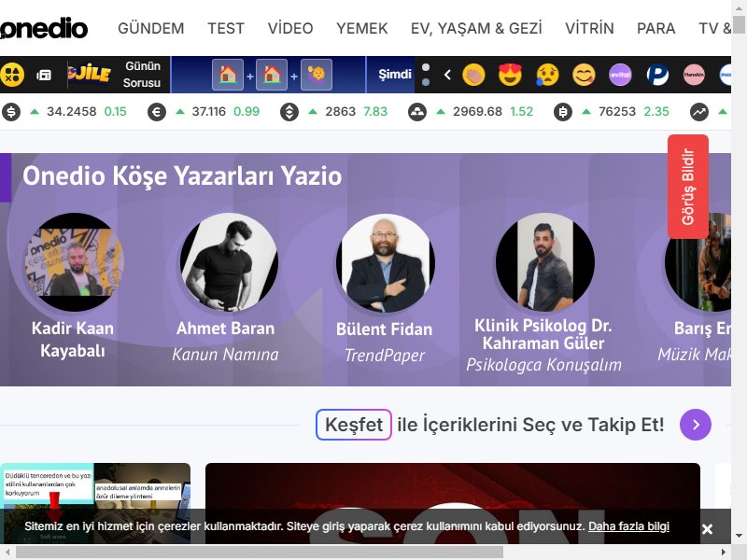This screenshot has width=747, height=560.
Task: Open Klinik Psikolog Dr. Kahraman Güler name link
Action: click(543, 334)
